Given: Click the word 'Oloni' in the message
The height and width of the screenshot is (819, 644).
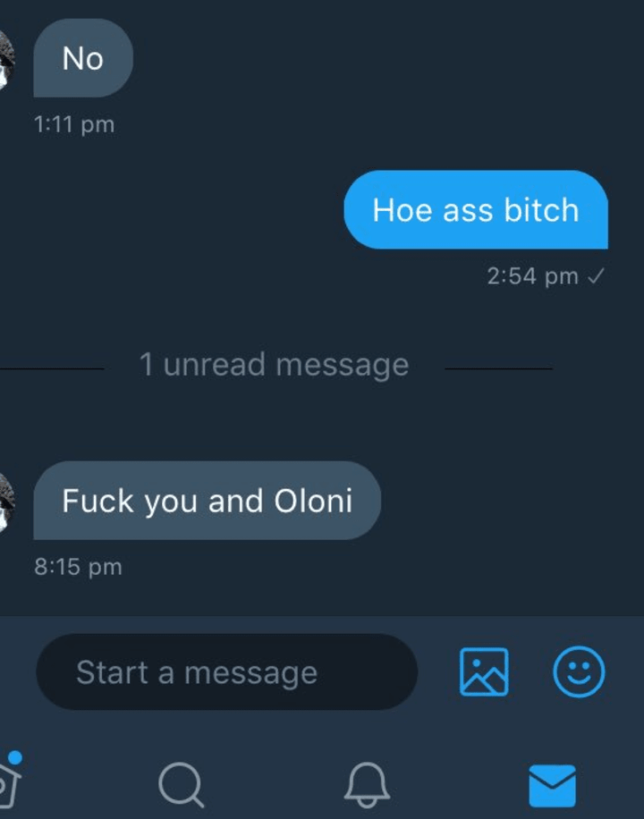Looking at the screenshot, I should [313, 501].
